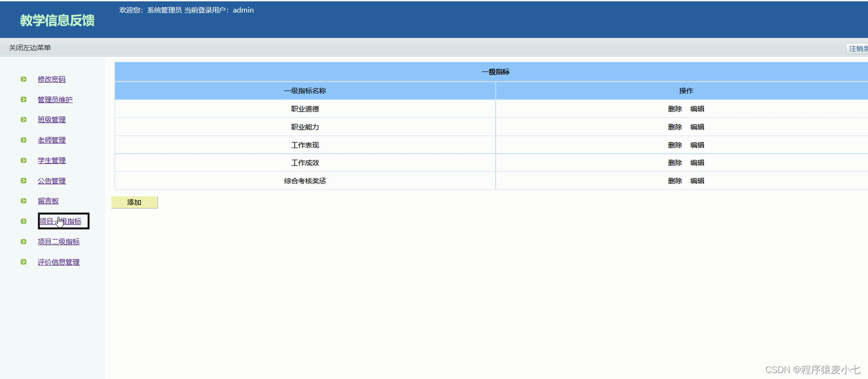This screenshot has width=868, height=379.
Task: Open the 修改密码 menu link
Action: click(52, 79)
